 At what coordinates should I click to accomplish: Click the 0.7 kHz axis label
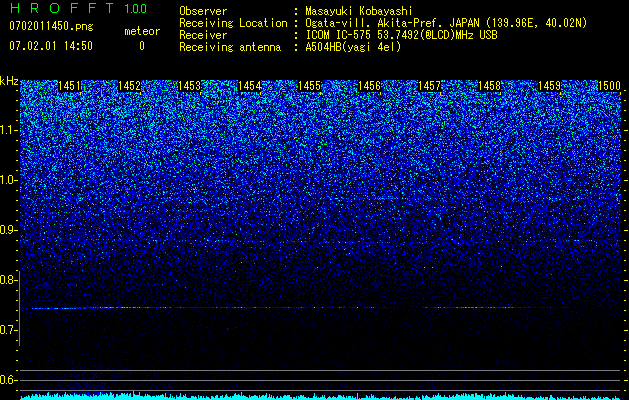tap(9, 330)
